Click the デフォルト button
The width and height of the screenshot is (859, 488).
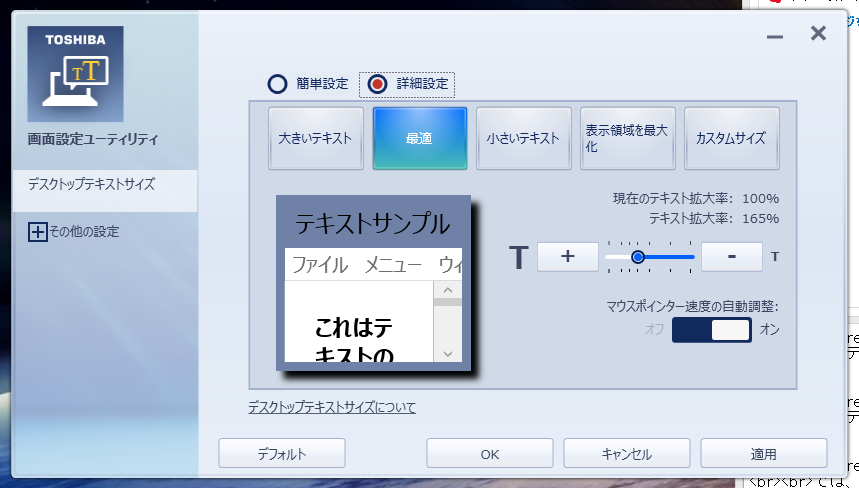click(x=282, y=453)
